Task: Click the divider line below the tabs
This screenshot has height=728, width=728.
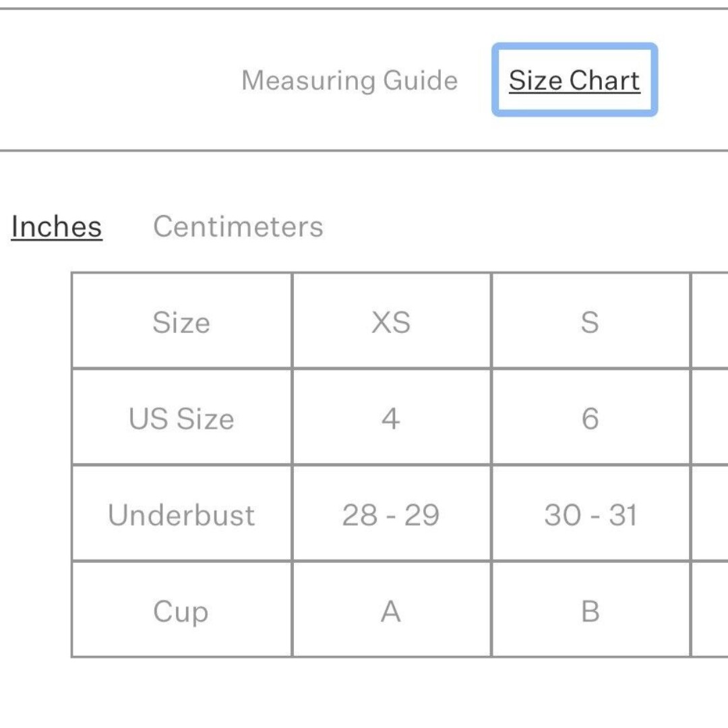Action: point(364,150)
